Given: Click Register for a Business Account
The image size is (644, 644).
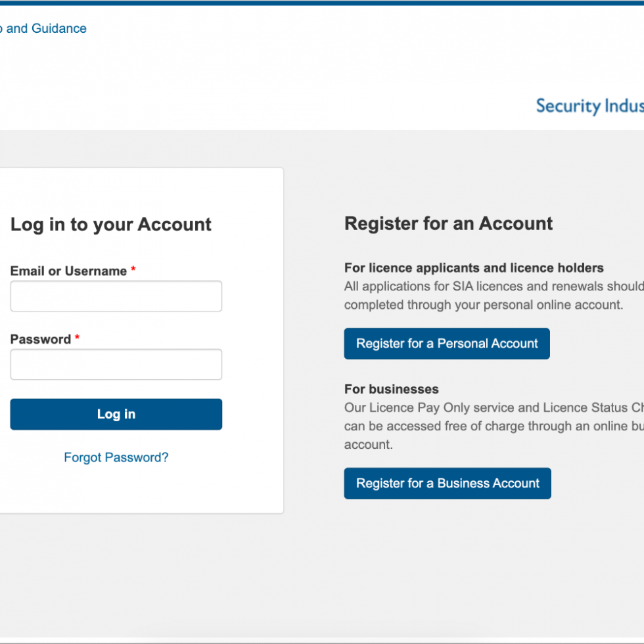Looking at the screenshot, I should click(x=448, y=483).
